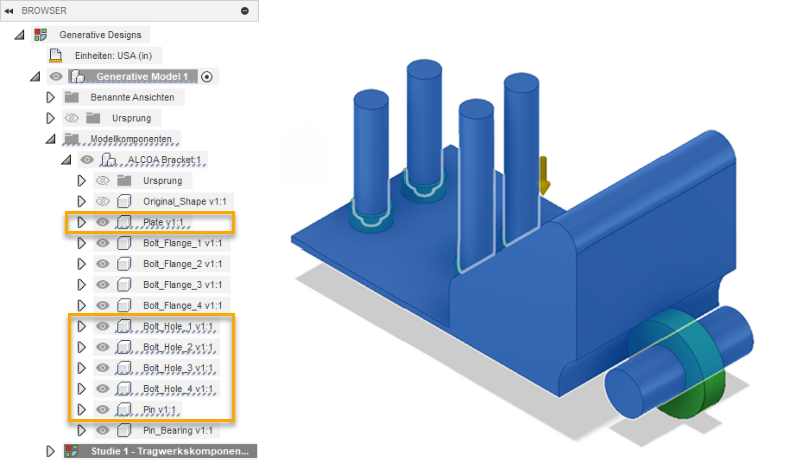Click the folder icon of ALCOA Bracket Ursprung
The image size is (809, 465).
[x=124, y=181]
